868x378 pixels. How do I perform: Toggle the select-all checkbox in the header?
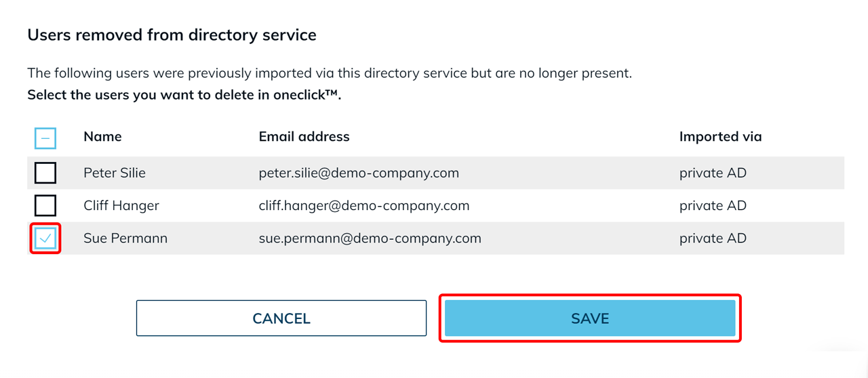coord(45,138)
